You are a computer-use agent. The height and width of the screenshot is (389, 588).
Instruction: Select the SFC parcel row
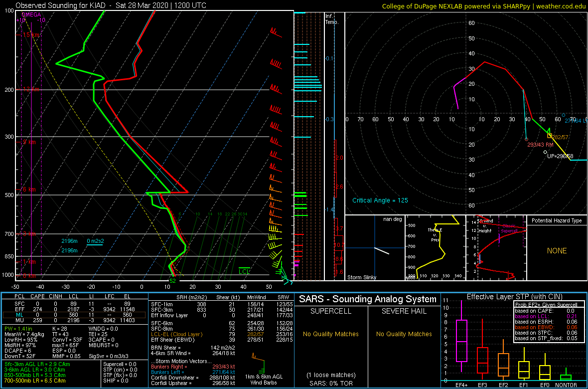[74, 303]
